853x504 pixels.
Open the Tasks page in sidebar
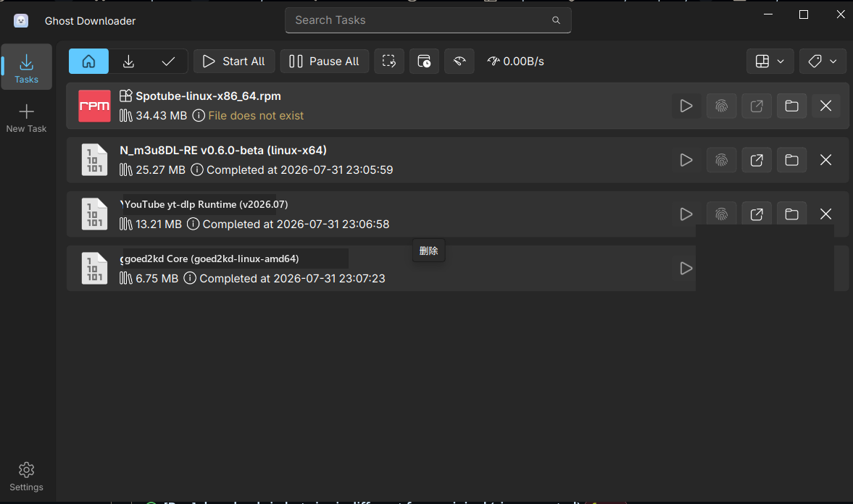click(26, 67)
